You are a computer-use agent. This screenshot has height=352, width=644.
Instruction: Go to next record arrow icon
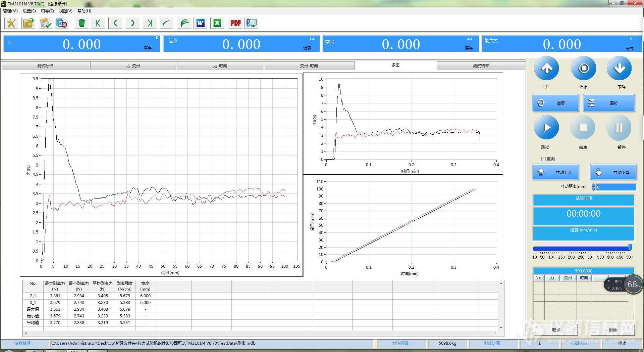click(x=132, y=23)
